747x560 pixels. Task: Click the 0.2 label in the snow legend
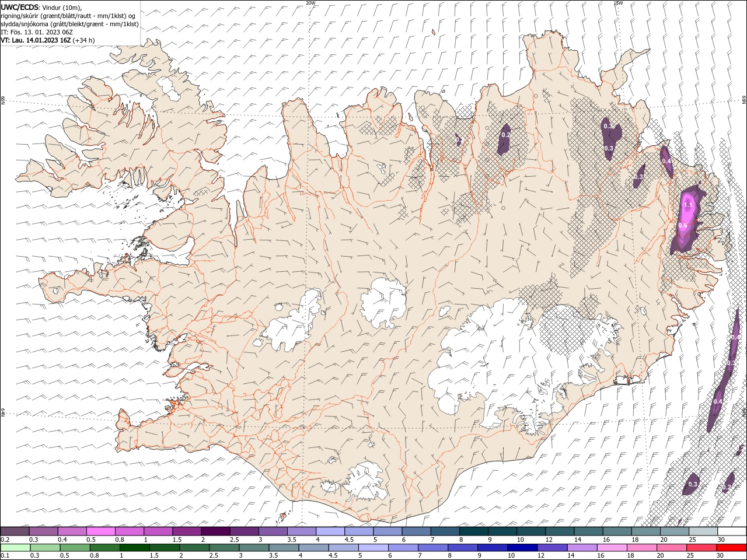click(x=5, y=540)
